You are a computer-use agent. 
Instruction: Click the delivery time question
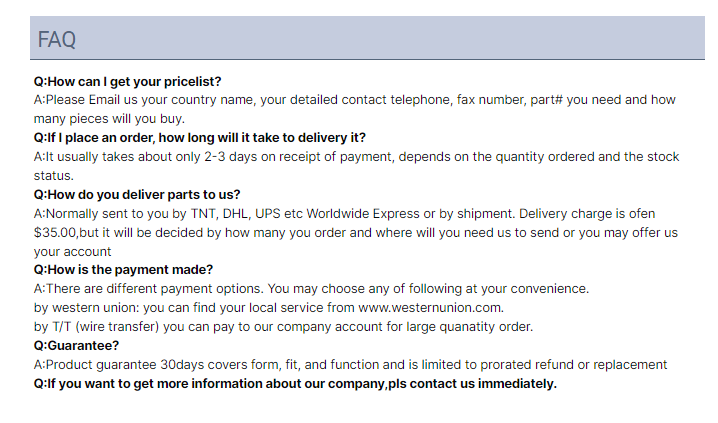pos(200,138)
